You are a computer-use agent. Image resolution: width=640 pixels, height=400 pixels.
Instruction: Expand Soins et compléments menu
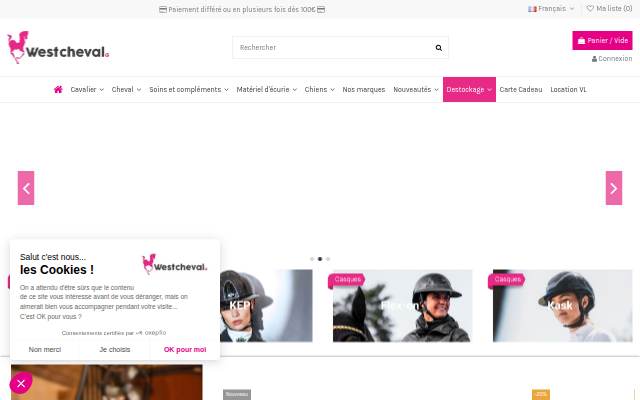tap(189, 89)
